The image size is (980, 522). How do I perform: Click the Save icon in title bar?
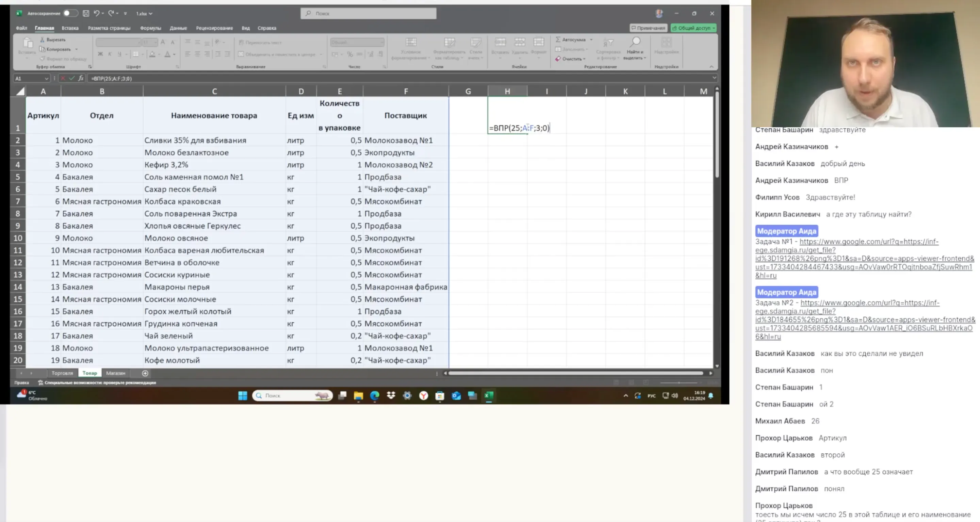click(86, 13)
